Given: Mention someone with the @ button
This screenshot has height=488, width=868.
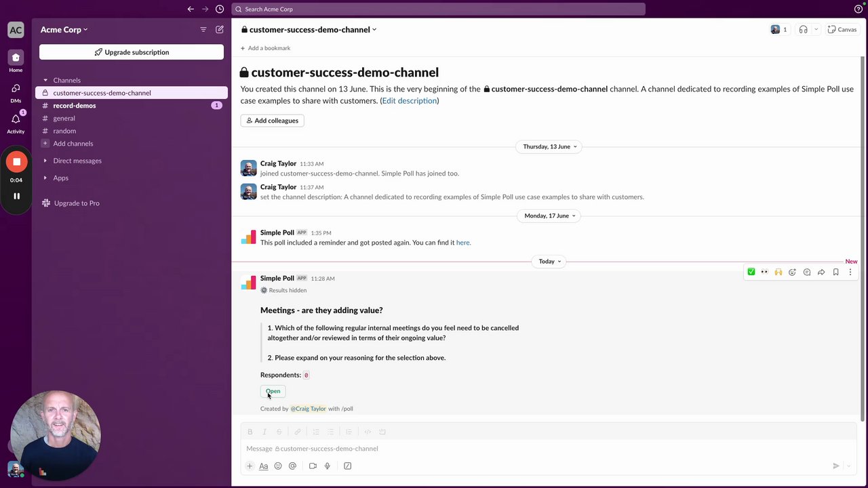Looking at the screenshot, I should 292,466.
